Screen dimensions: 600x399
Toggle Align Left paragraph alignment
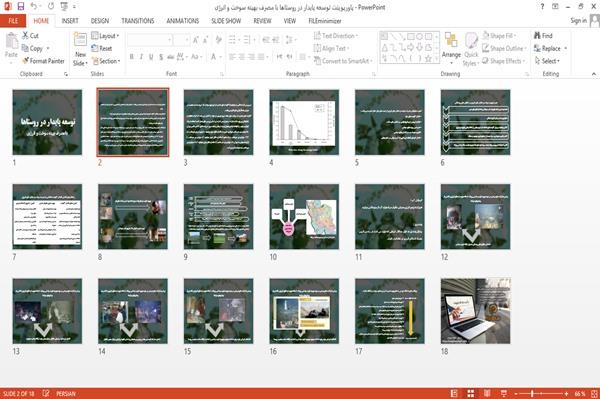[x=232, y=57]
